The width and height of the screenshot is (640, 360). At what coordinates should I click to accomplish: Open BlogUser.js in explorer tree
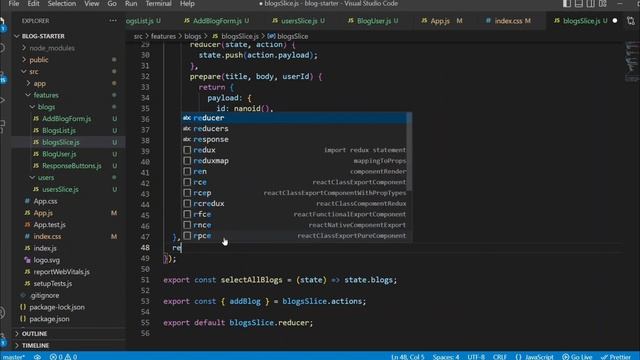[59, 154]
